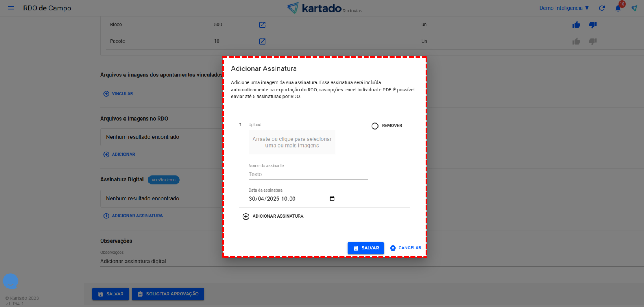Open the hamburger navigation menu
The image size is (644, 307).
(x=11, y=8)
